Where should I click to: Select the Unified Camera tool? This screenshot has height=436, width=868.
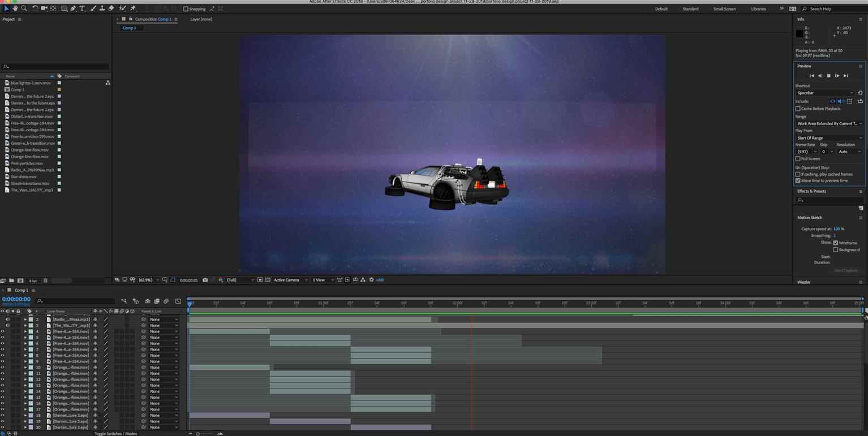44,8
